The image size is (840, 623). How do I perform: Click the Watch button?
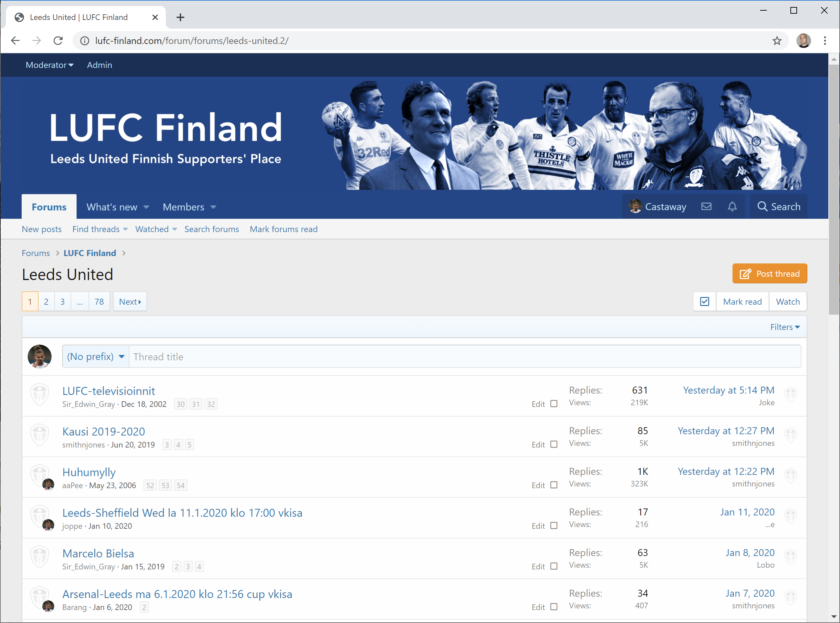[x=788, y=301]
